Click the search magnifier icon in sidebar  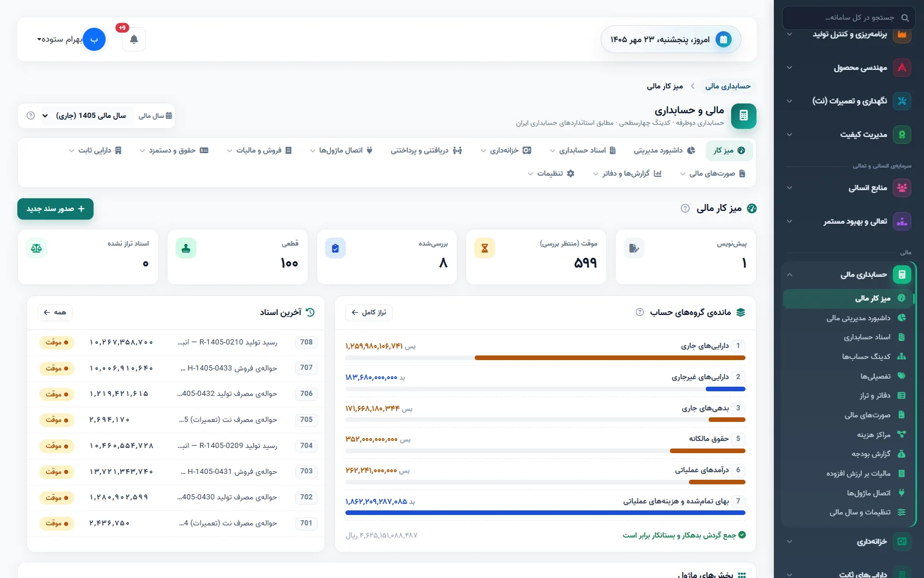905,18
